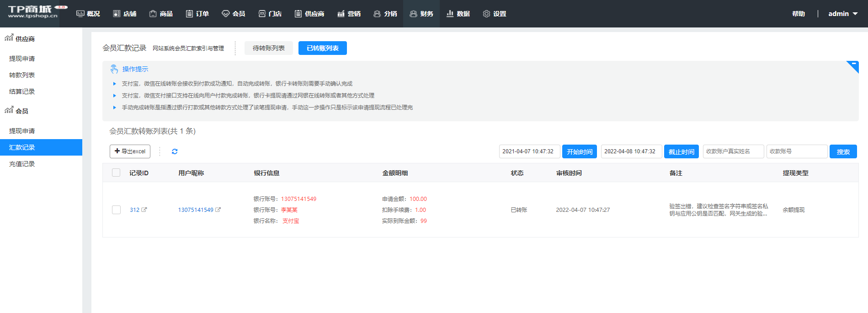Viewport: 868px width, 313px height.
Task: Open the end date picker field
Action: tap(631, 151)
